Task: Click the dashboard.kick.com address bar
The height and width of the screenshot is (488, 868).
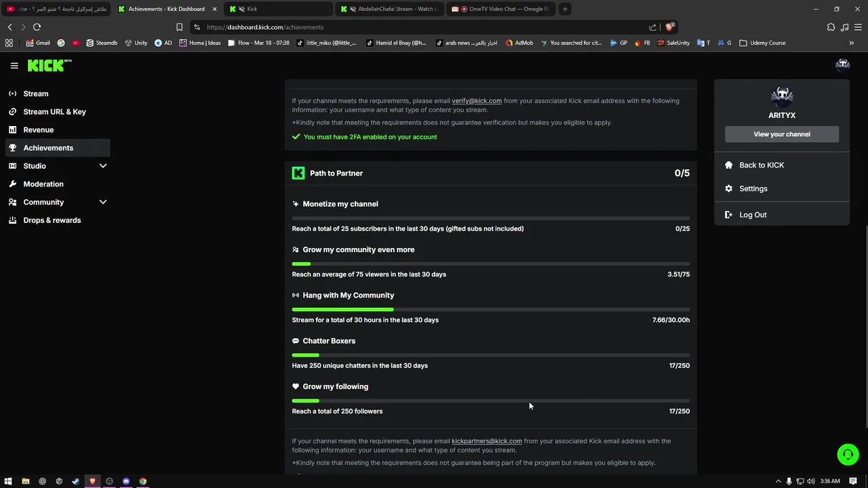Action: tap(407, 27)
